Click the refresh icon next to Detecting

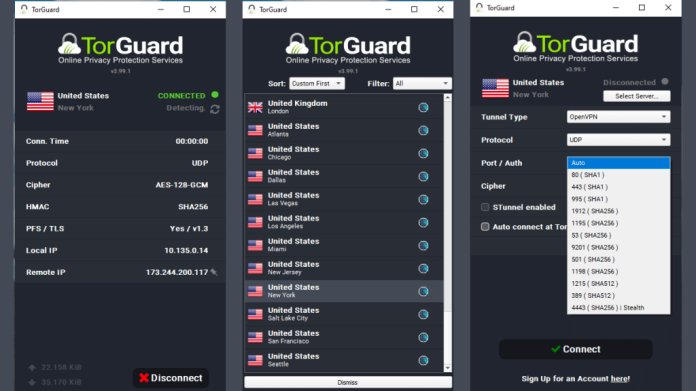(215, 109)
